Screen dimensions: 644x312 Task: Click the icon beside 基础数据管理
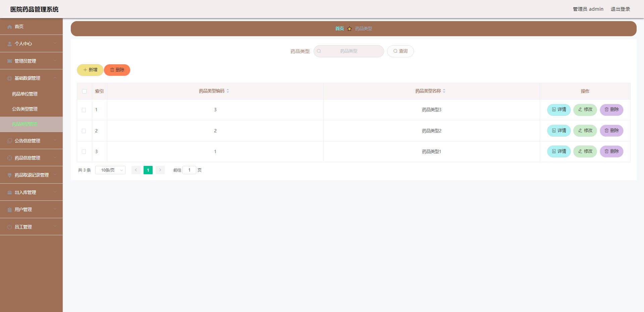10,78
